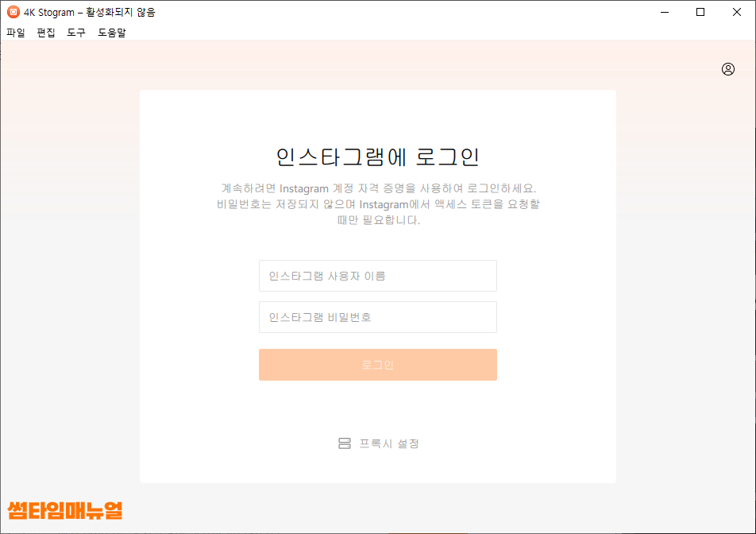Open the 편집 menu
Viewport: 756px width, 534px height.
46,33
